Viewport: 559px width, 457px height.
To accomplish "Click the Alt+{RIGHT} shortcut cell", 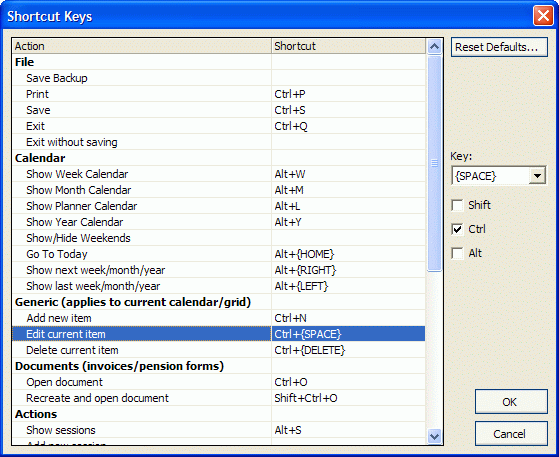I will point(349,270).
